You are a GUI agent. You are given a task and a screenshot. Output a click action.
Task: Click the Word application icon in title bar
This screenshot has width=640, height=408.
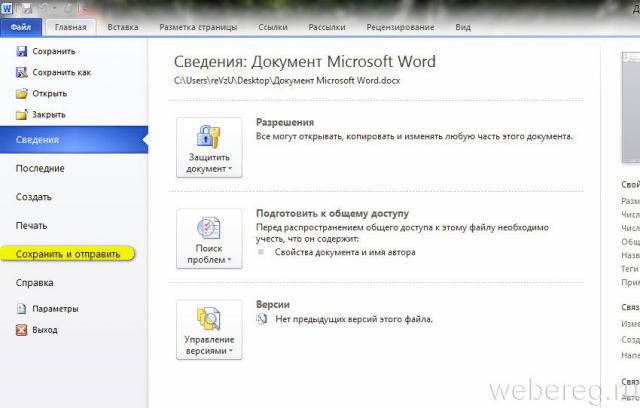click(x=7, y=8)
